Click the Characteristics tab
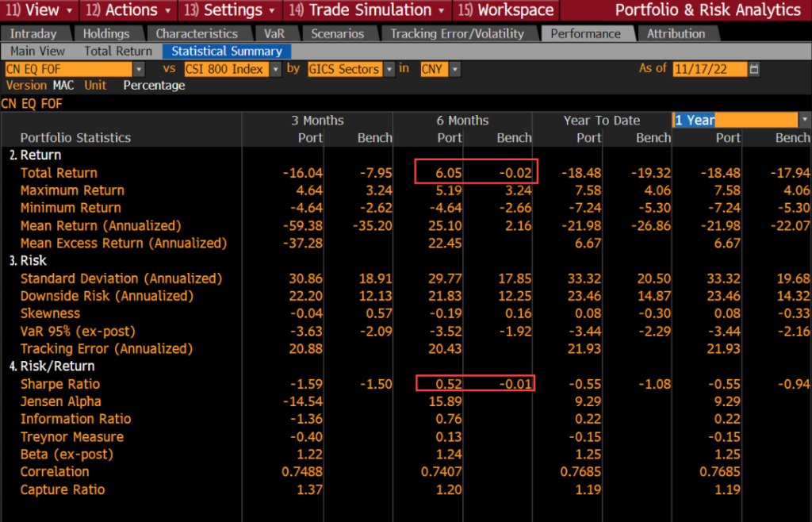Viewport: 812px width, 522px height. (196, 33)
